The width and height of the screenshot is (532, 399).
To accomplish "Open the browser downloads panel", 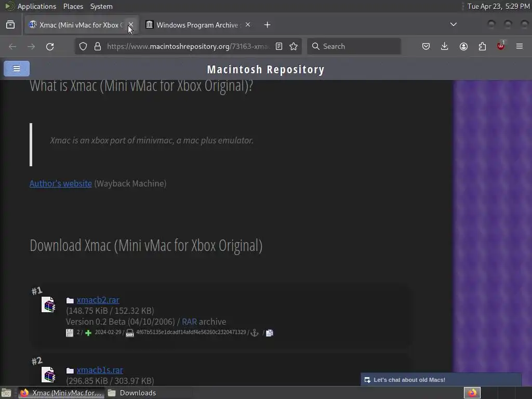I will [x=445, y=46].
